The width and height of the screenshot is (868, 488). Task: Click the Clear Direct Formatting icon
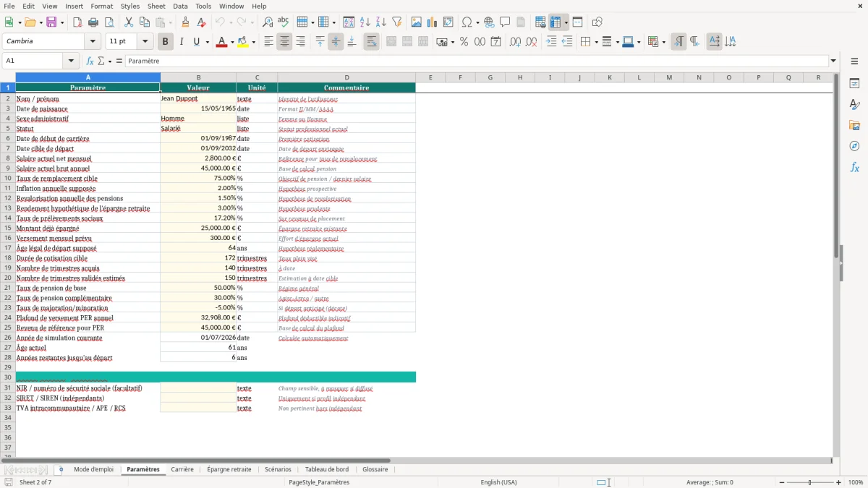point(201,22)
